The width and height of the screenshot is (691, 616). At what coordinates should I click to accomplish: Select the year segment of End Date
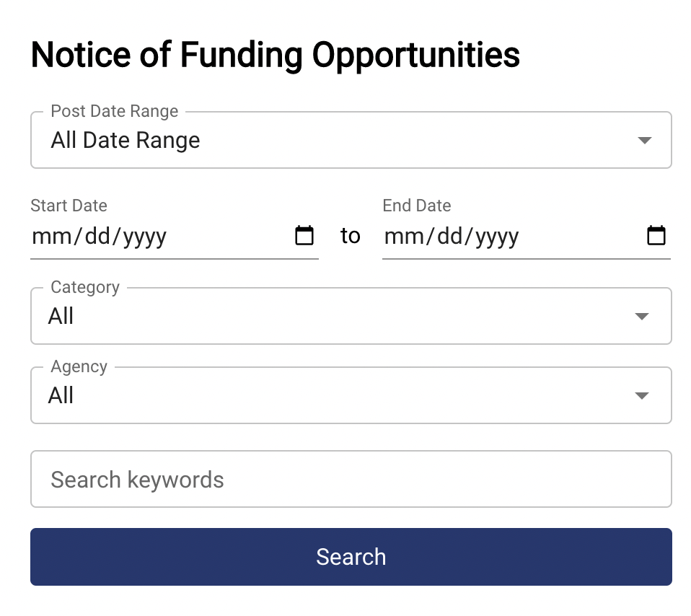(x=496, y=237)
